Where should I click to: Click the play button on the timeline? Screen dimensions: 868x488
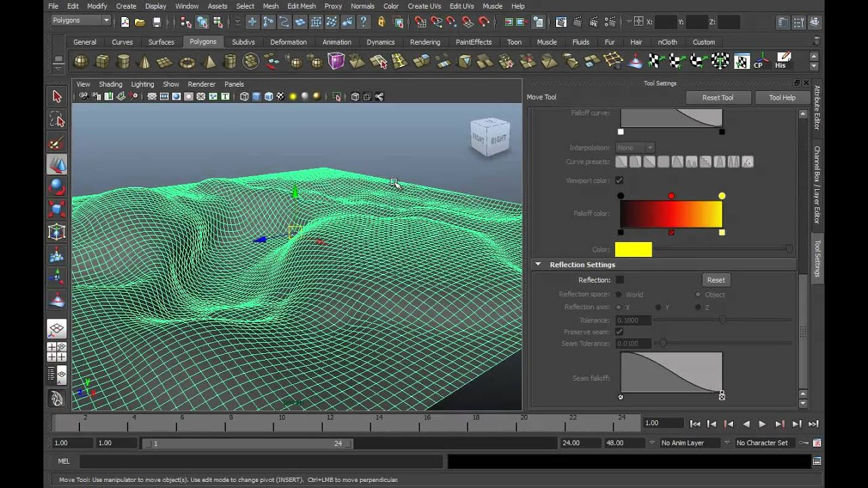point(762,424)
